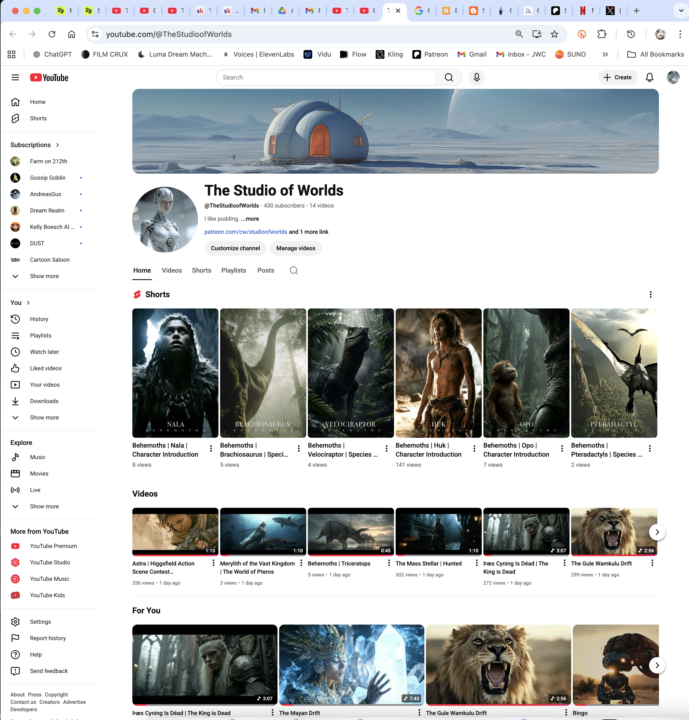Switch to the Videos channel tab
689x720 pixels.
point(172,270)
